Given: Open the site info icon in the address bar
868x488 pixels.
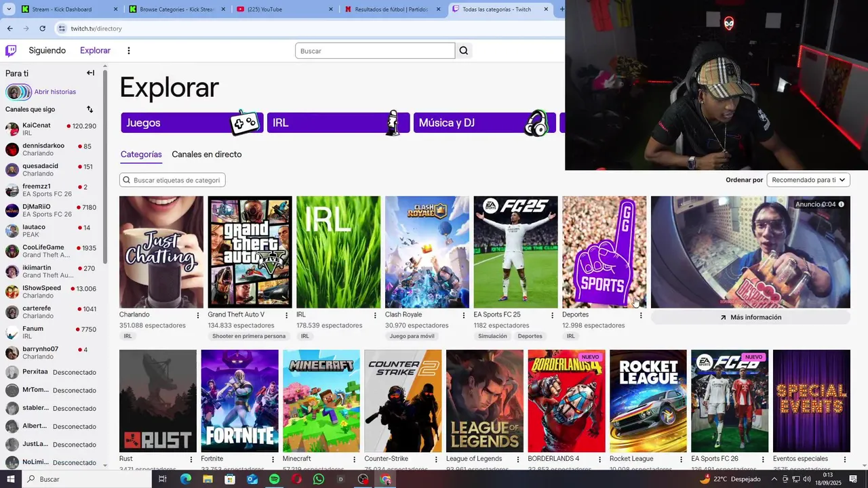Looking at the screenshot, I should [x=62, y=28].
